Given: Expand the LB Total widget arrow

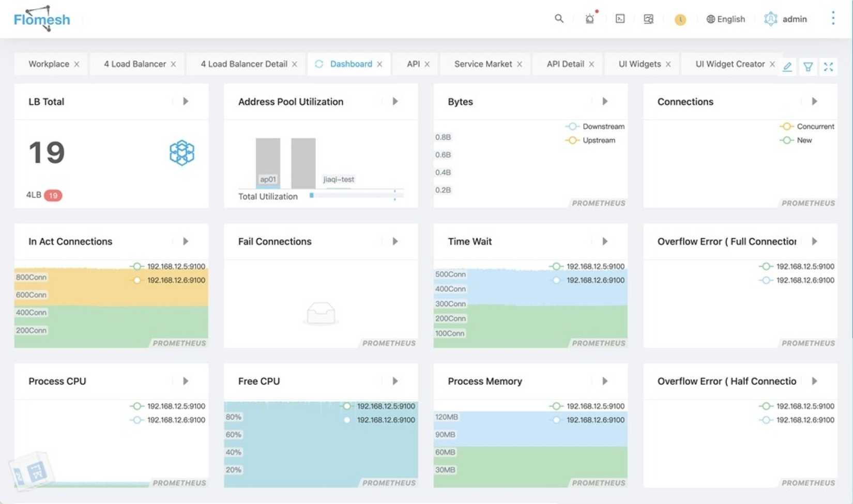Looking at the screenshot, I should click(185, 101).
